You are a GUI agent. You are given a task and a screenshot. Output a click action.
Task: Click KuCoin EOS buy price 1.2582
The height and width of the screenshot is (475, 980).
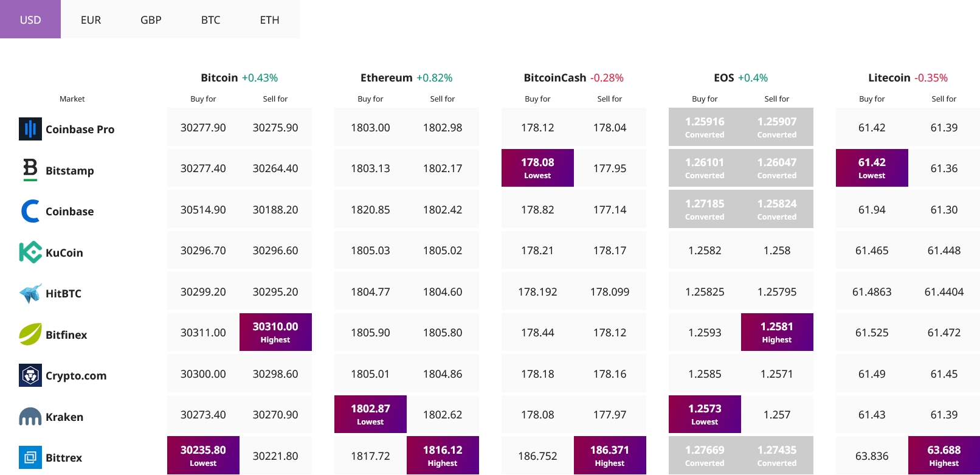click(x=705, y=250)
